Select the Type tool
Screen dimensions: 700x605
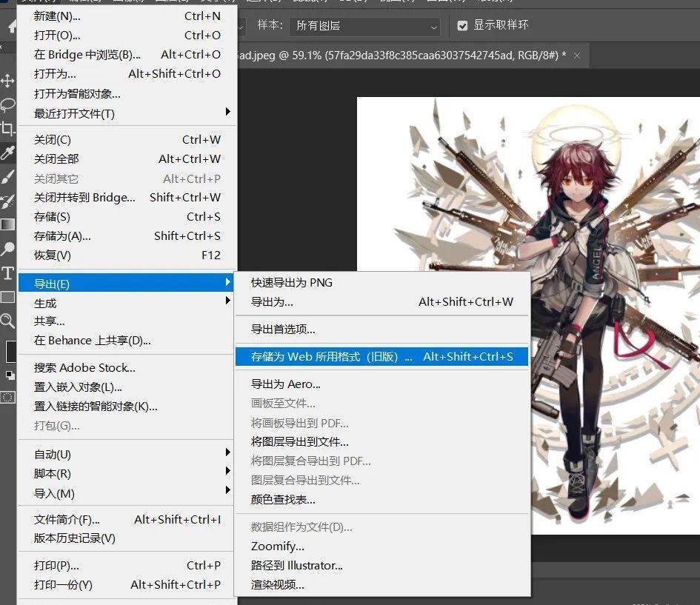tap(7, 273)
